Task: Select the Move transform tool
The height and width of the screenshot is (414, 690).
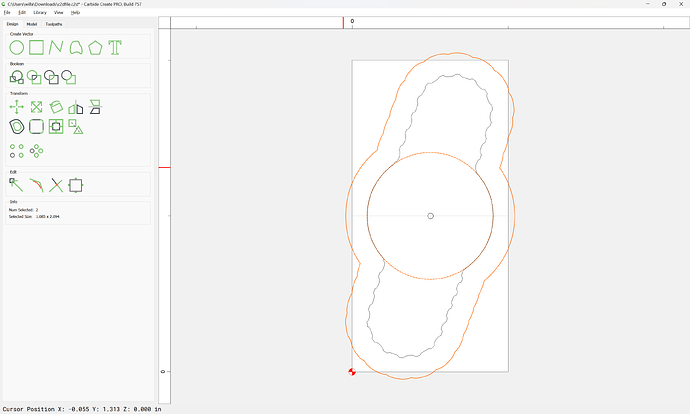Action: pos(17,107)
